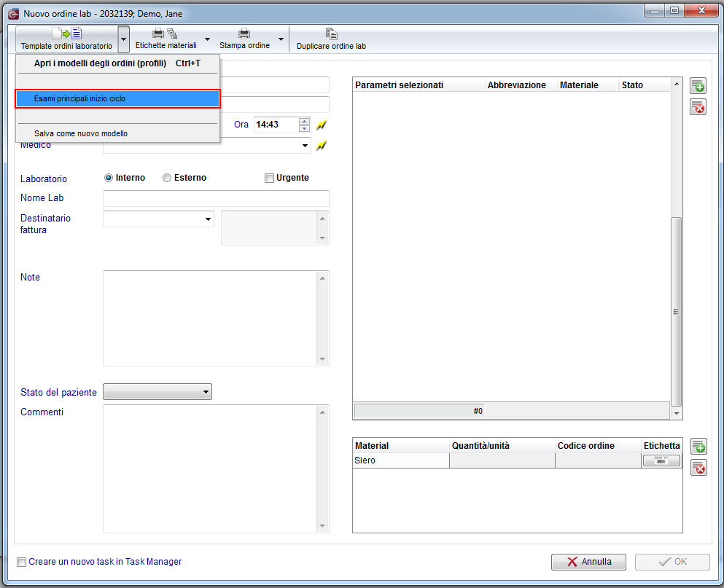Remove parameter with red X icon beside Parametri list
Viewport: 724px width, 588px height.
point(698,107)
